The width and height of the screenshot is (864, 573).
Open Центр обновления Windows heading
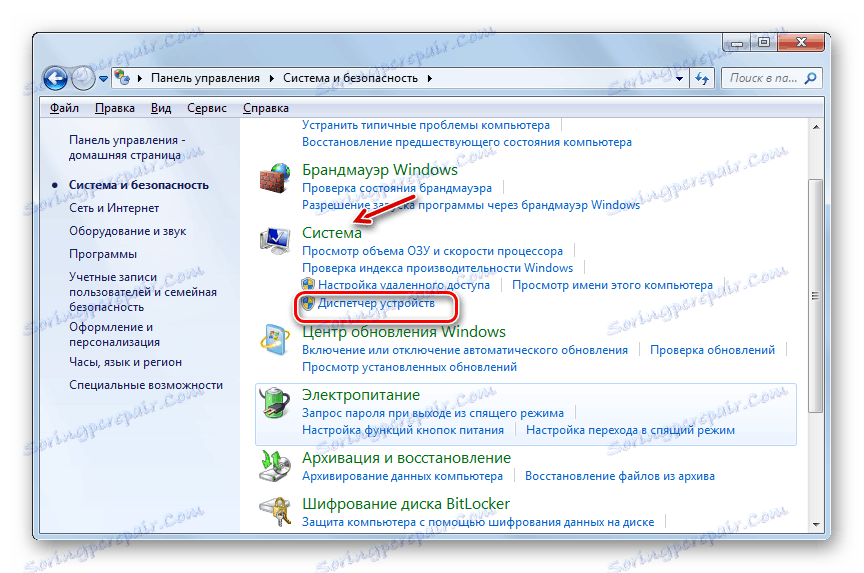point(404,332)
